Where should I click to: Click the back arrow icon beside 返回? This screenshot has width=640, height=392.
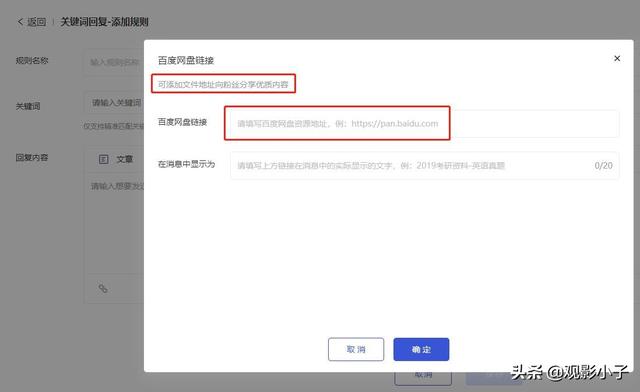click(20, 22)
